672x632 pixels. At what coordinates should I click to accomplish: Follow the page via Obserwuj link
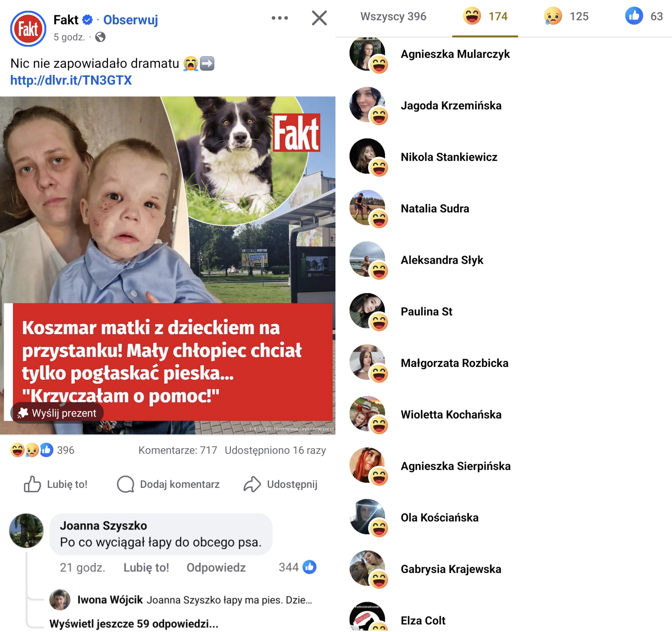(x=130, y=20)
